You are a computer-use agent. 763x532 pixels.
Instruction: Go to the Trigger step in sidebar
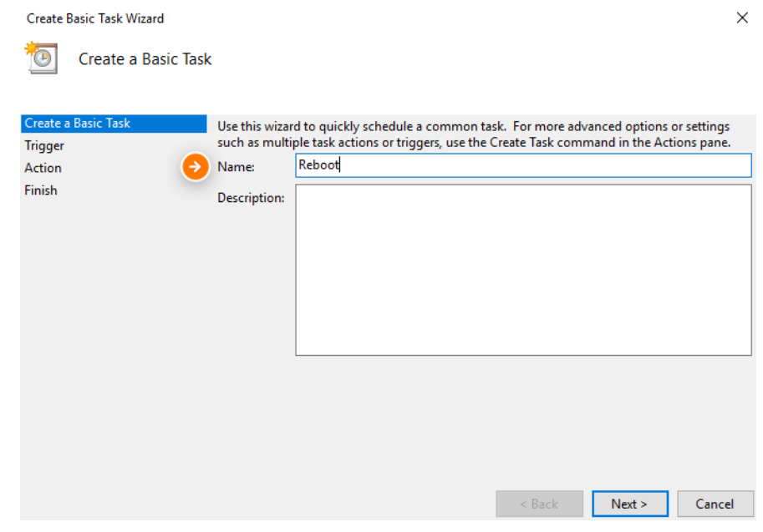[44, 146]
